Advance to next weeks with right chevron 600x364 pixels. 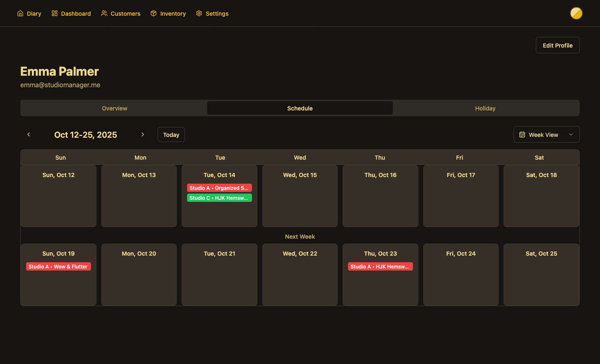point(143,134)
